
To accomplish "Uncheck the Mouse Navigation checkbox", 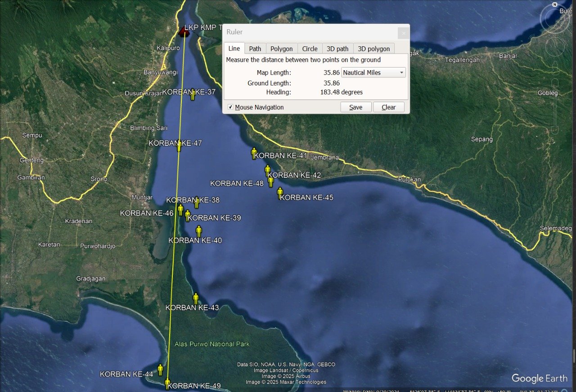I will click(230, 107).
